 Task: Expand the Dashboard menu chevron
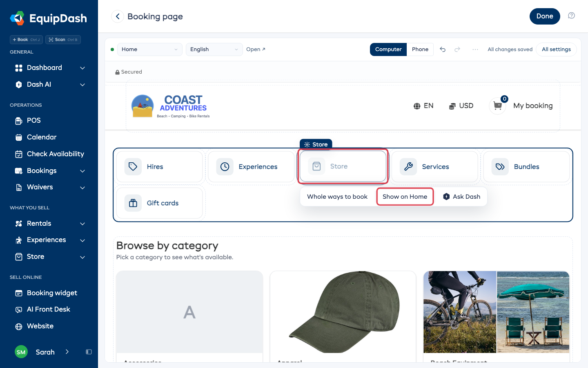tap(82, 68)
